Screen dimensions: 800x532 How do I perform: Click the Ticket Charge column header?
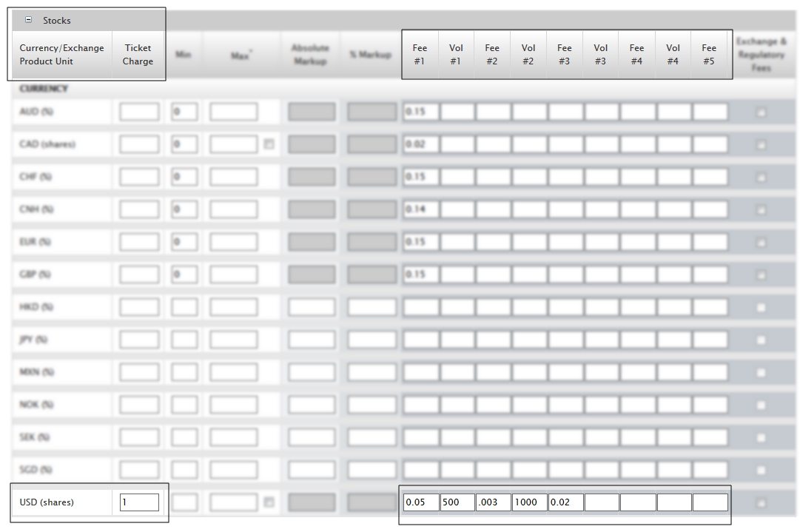138,55
